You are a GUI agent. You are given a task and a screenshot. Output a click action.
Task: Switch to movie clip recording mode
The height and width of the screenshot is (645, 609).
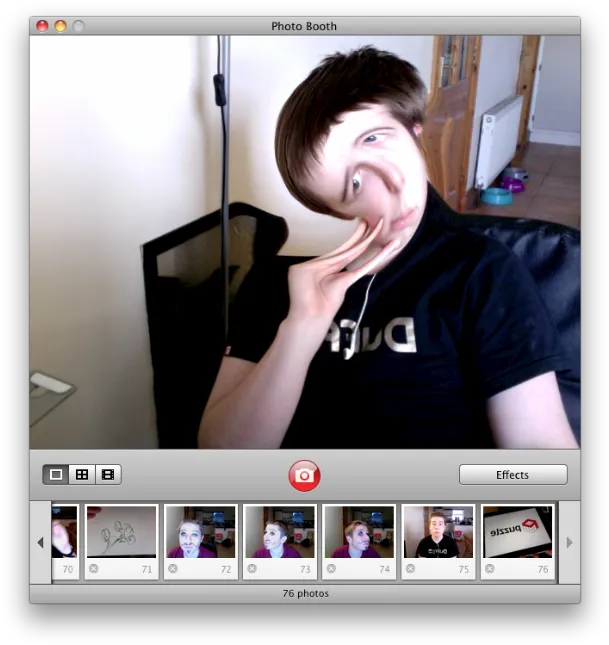[108, 475]
